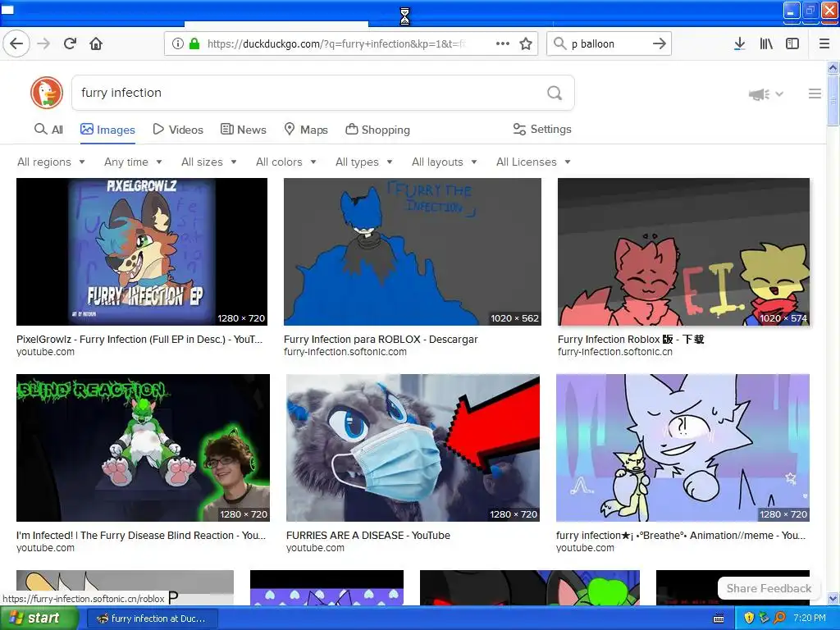Viewport: 840px width, 630px height.
Task: Run search with DuckDuckGo magnifier icon
Action: (555, 93)
